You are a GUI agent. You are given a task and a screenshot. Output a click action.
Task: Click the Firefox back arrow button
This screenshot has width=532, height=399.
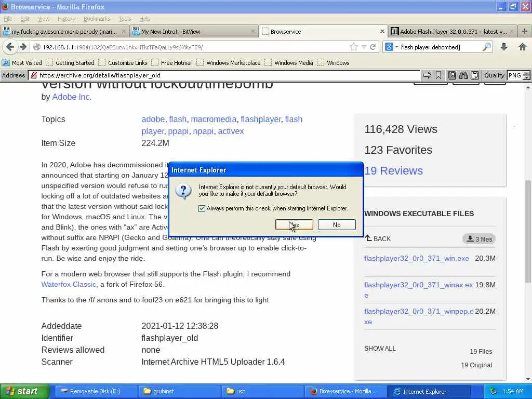[10, 47]
